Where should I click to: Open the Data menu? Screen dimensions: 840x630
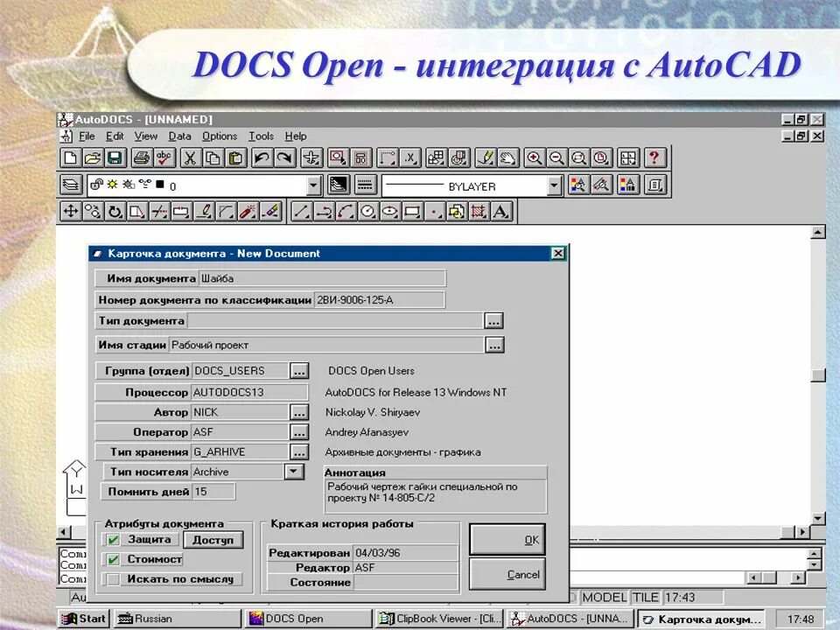coord(180,136)
